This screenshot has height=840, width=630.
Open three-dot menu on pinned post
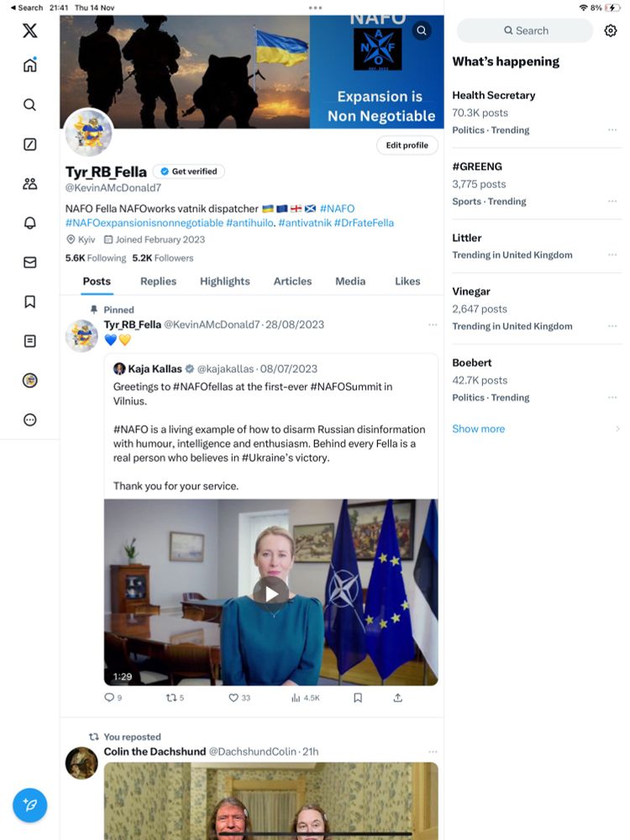pyautogui.click(x=433, y=324)
